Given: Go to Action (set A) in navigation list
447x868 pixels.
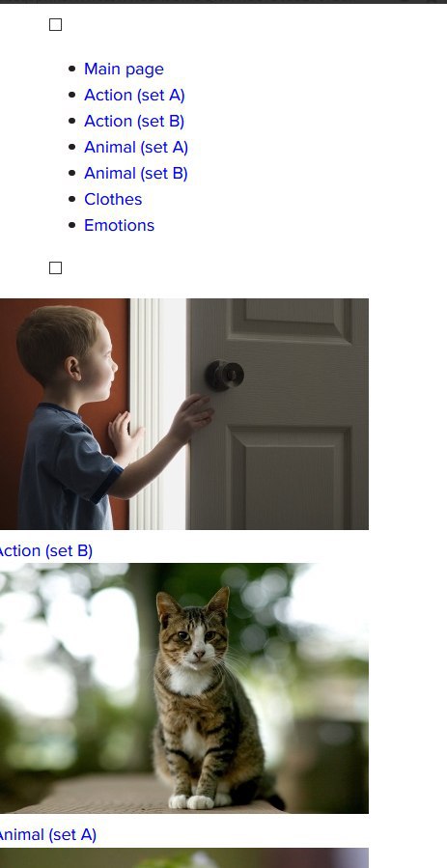Looking at the screenshot, I should click(x=134, y=96).
